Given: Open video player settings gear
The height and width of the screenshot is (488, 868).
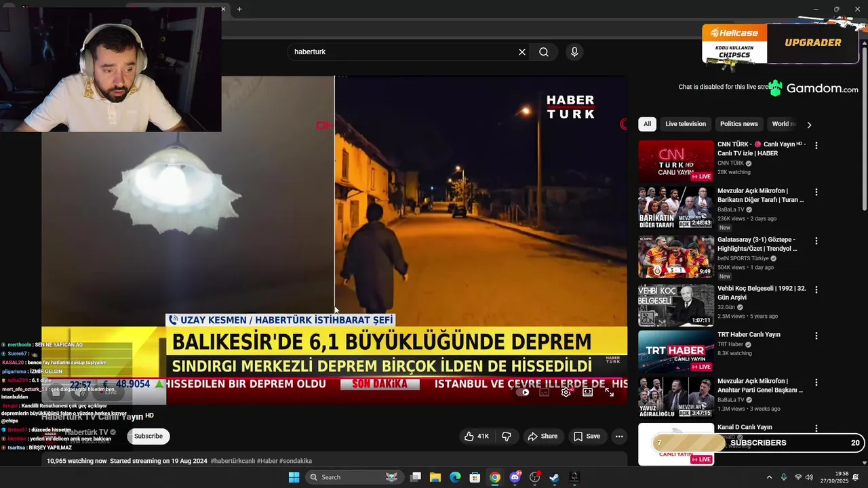Looking at the screenshot, I should (566, 392).
